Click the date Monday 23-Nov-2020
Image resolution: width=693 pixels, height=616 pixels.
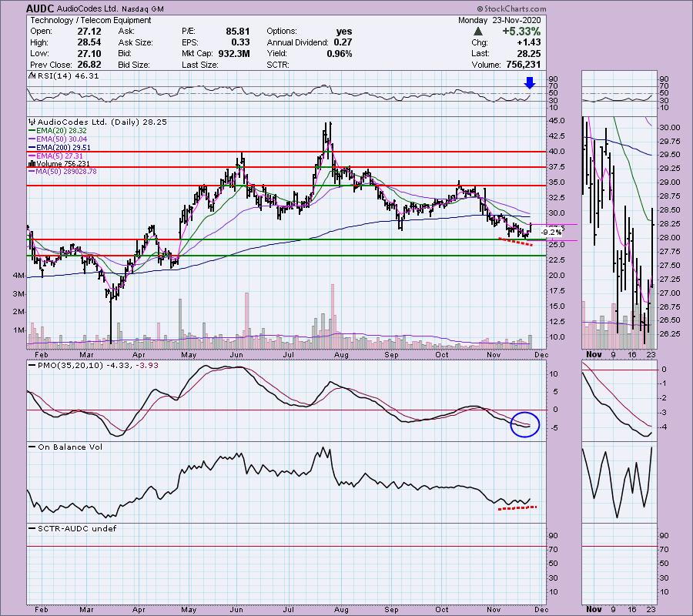pos(499,20)
